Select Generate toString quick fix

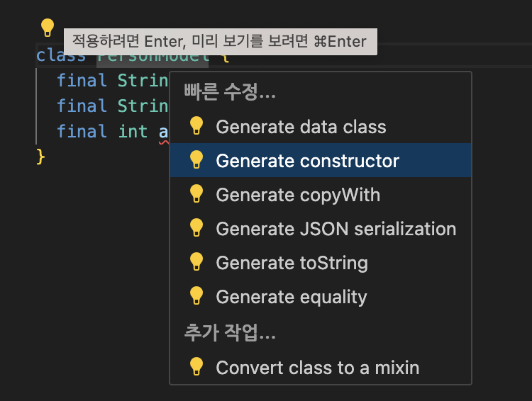point(321,263)
